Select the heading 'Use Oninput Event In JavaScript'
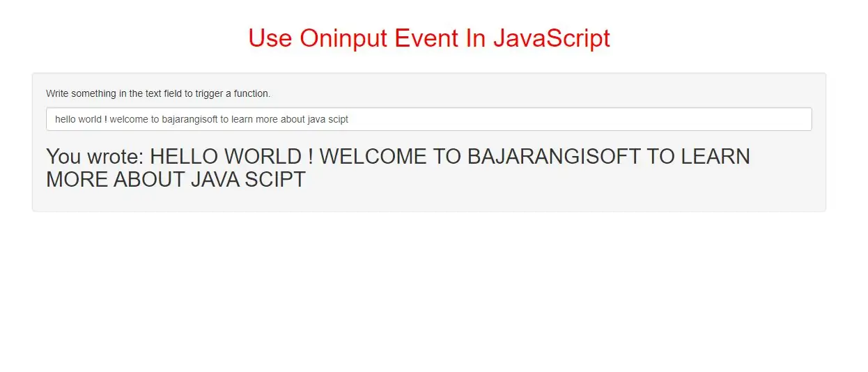868x372 pixels. (429, 38)
